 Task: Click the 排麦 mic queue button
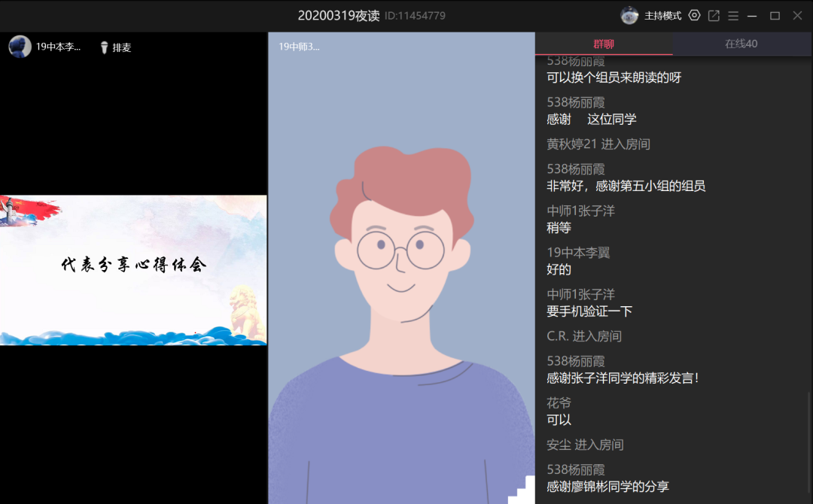pos(122,47)
